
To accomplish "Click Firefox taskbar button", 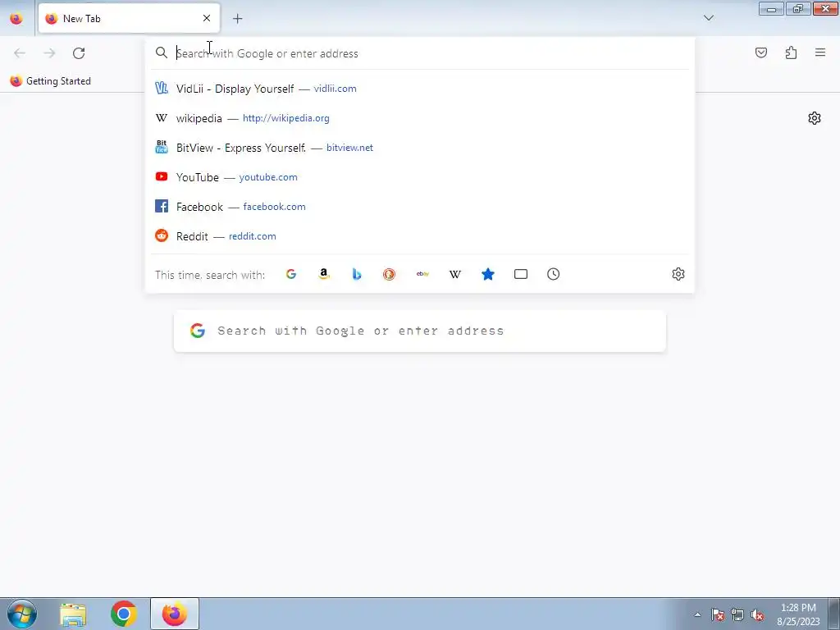I will (x=175, y=614).
